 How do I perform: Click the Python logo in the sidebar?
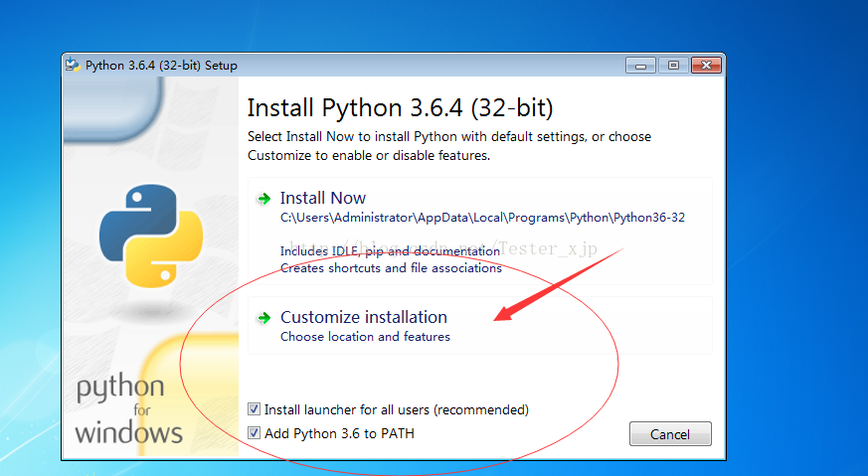151,236
